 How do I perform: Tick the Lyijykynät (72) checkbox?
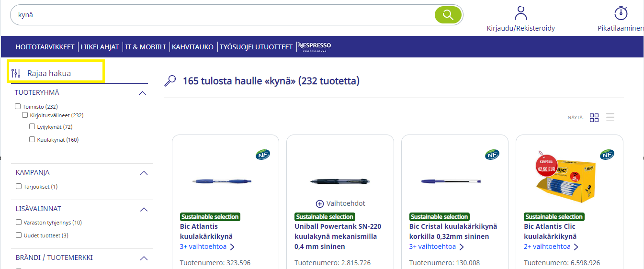click(32, 126)
